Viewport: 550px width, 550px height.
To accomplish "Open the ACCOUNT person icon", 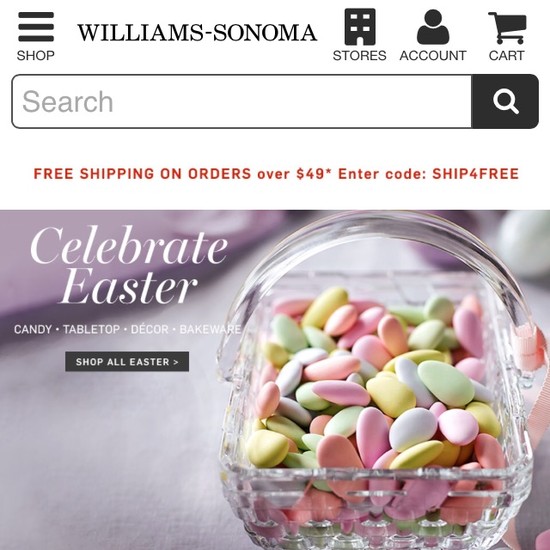I will (x=433, y=27).
